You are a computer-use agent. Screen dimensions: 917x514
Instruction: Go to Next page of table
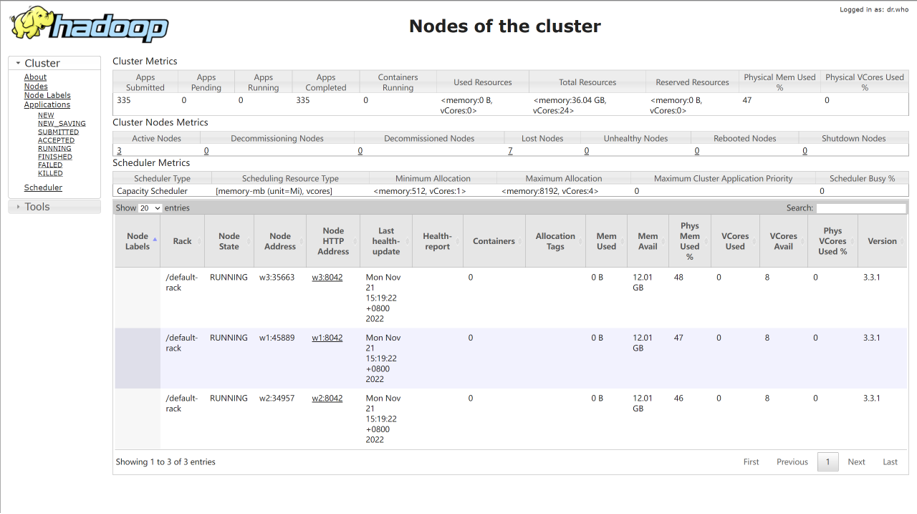(856, 462)
